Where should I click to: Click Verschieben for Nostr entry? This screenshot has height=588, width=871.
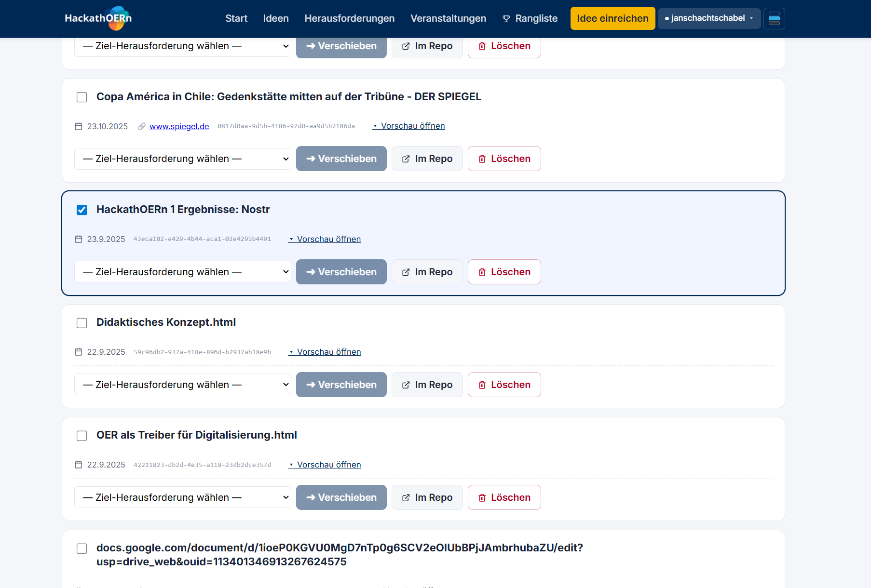point(341,272)
